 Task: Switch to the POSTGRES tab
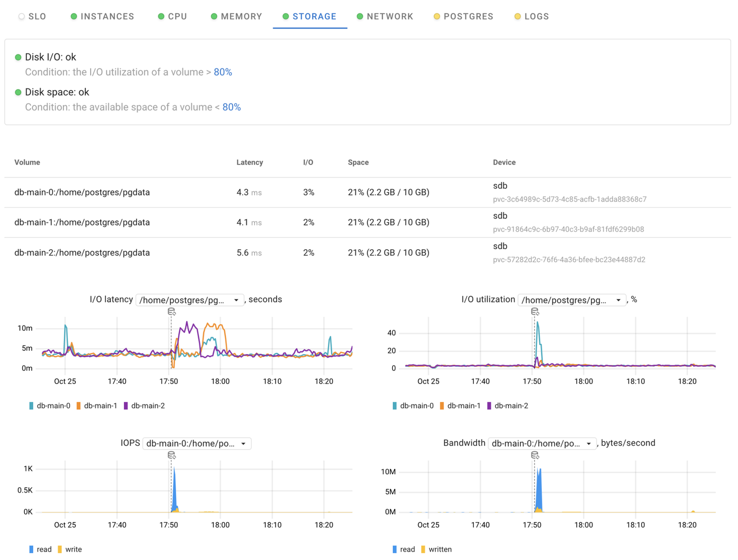click(x=468, y=16)
